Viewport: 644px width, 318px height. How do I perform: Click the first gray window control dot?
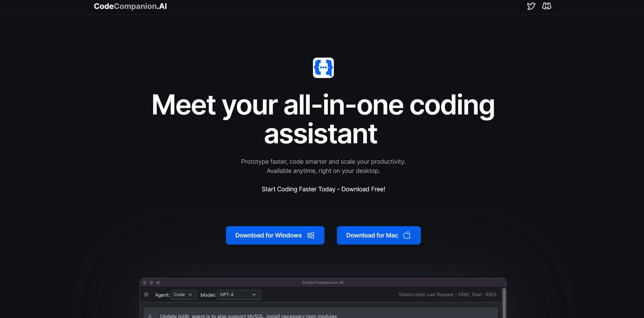click(145, 283)
